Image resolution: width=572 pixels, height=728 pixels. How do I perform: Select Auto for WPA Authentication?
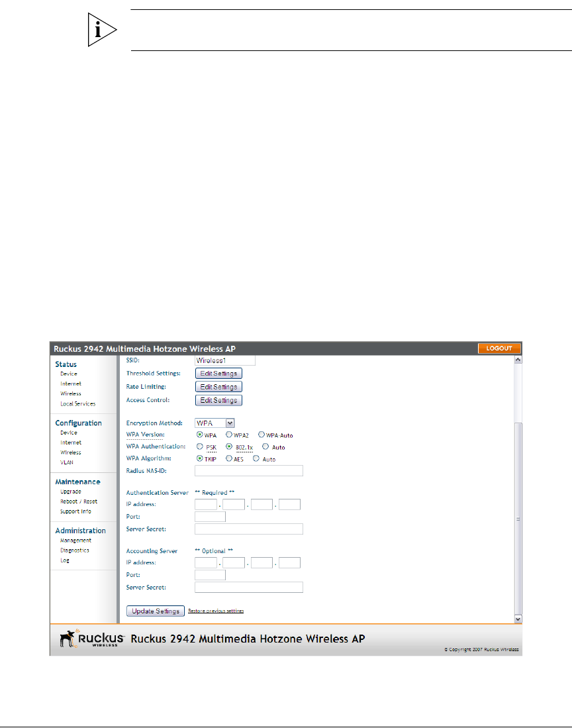coord(265,446)
